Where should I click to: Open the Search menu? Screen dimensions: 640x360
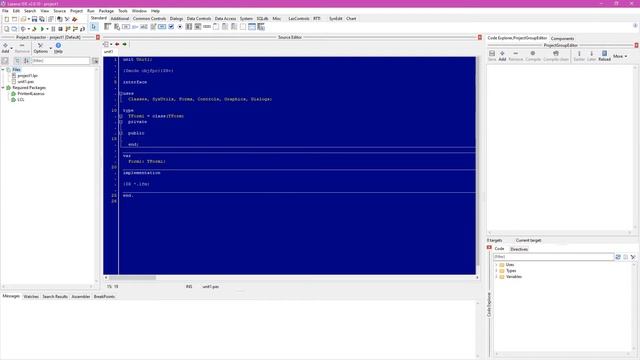30,11
